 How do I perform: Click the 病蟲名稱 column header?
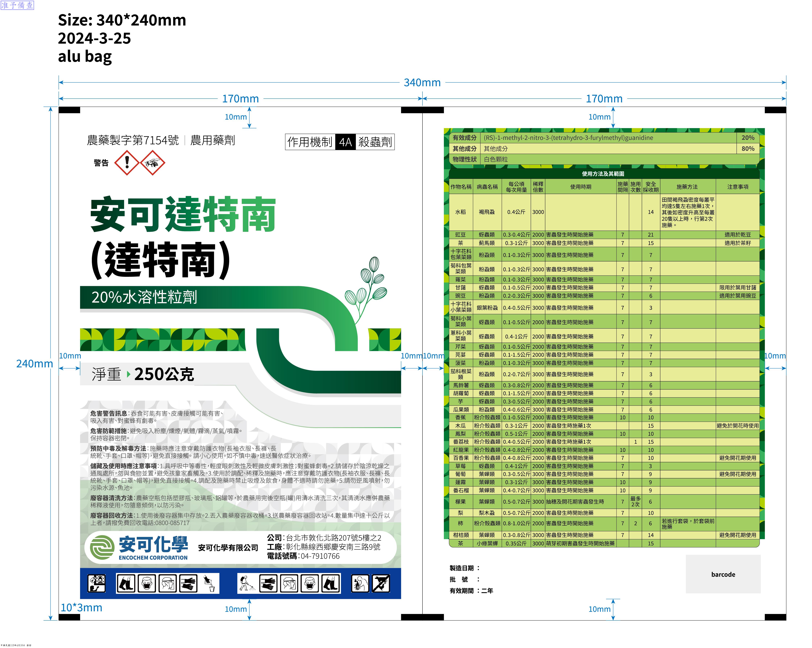click(x=487, y=187)
